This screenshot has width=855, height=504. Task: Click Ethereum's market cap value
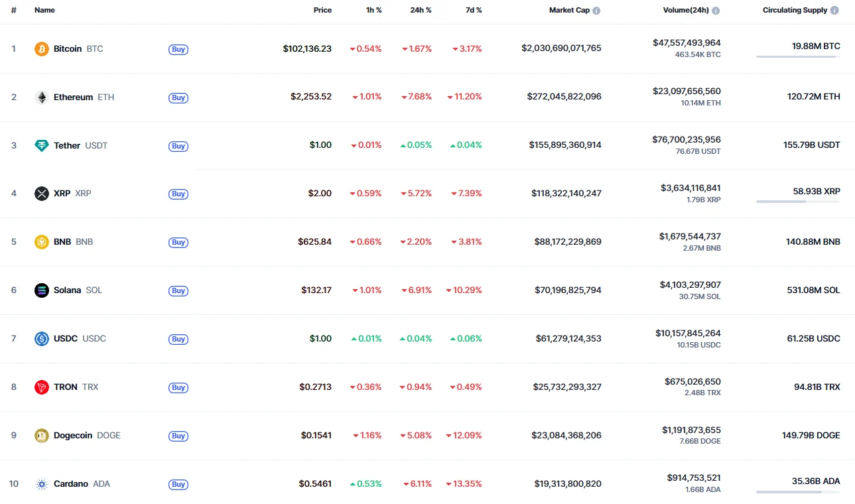(x=564, y=97)
